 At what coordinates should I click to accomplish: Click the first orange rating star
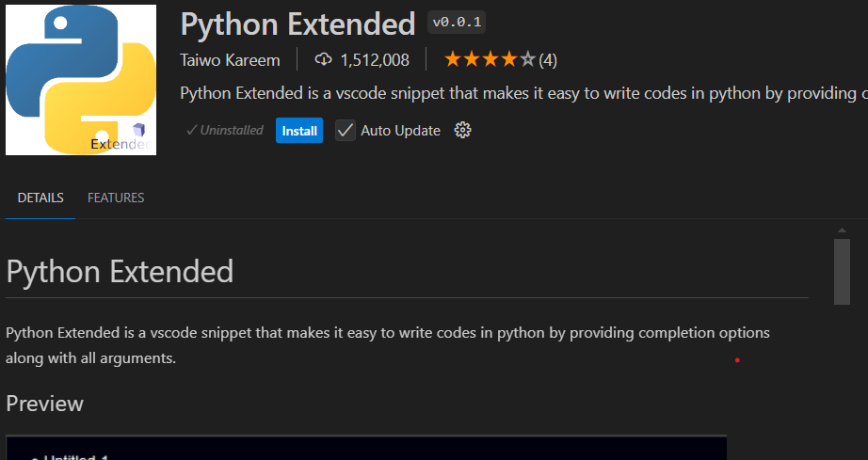click(x=453, y=60)
